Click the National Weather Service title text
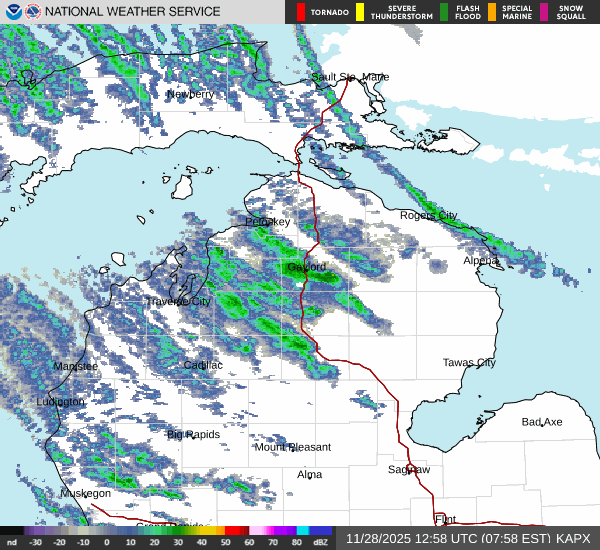 click(x=133, y=12)
